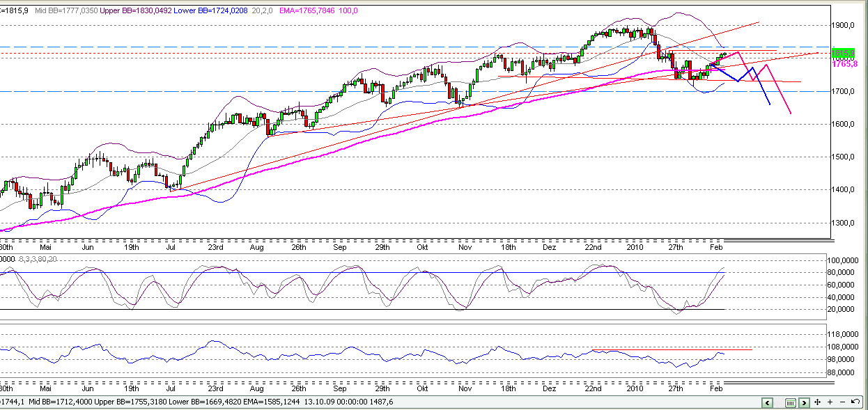The width and height of the screenshot is (868, 410).
Task: Zoom out with the minus icon
Action: [x=842, y=402]
